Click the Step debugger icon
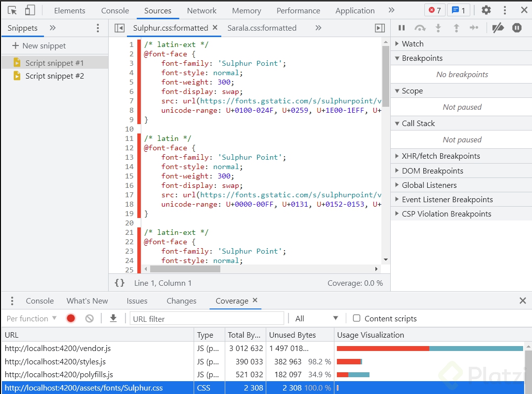The width and height of the screenshot is (532, 394). coord(474,28)
